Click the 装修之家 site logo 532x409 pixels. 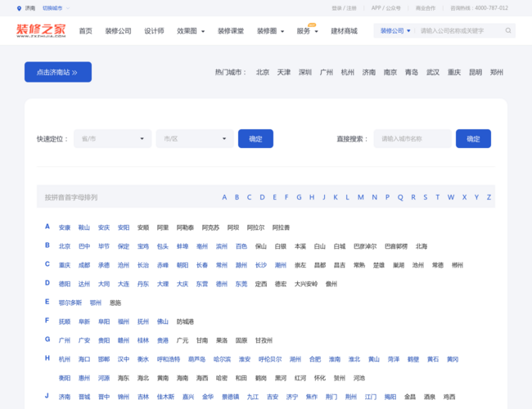click(x=41, y=31)
